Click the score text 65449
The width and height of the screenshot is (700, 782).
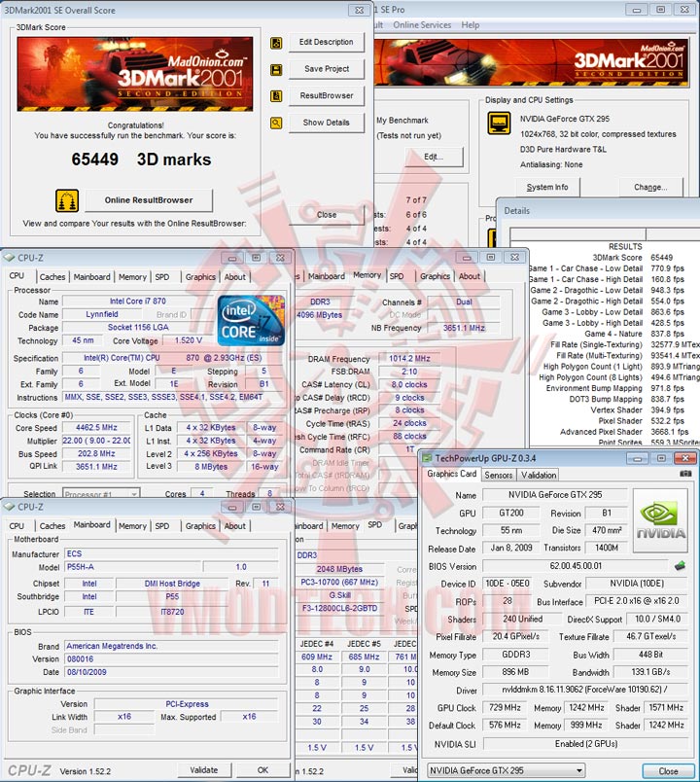click(94, 160)
